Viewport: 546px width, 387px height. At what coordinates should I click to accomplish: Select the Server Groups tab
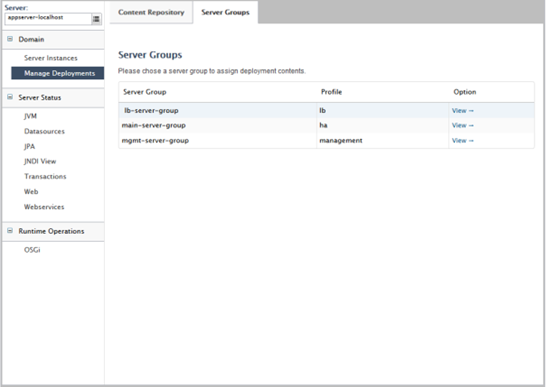click(x=225, y=12)
